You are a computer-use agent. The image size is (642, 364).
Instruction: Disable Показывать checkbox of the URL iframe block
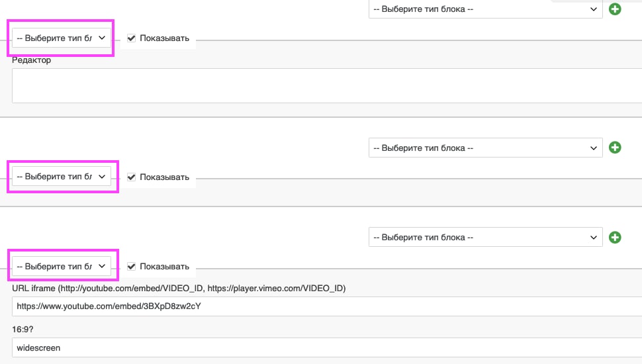(x=131, y=266)
